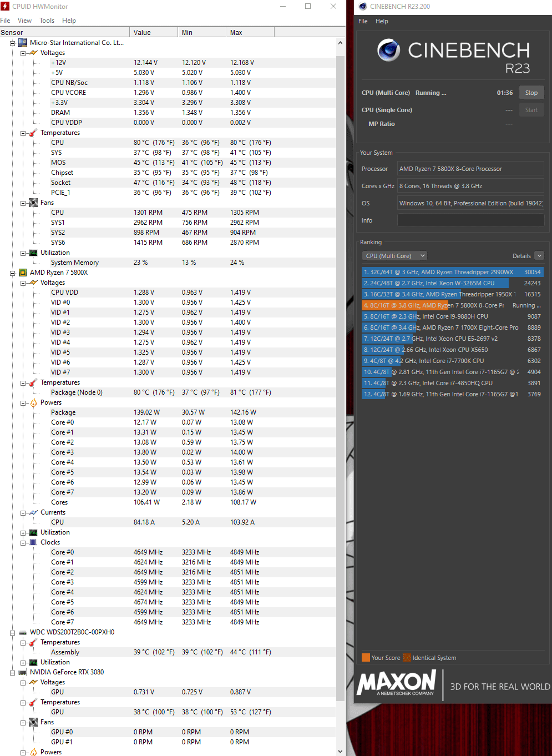
Task: Click the Cinebench Info input field
Action: coord(470,220)
